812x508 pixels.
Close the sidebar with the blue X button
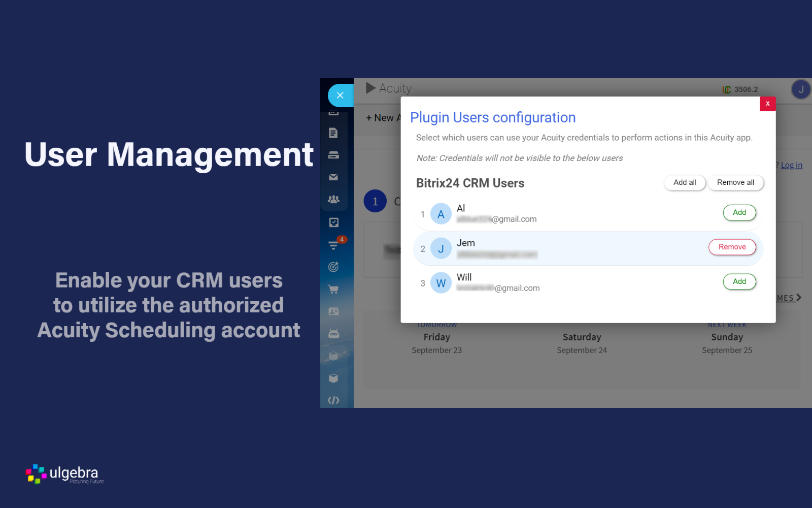pos(340,96)
